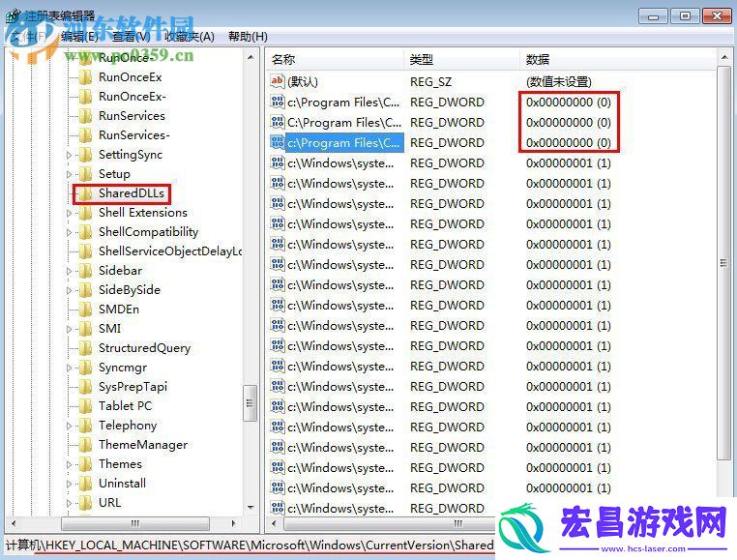737x560 pixels.
Task: Open the 查看(V) menu
Action: click(x=132, y=37)
